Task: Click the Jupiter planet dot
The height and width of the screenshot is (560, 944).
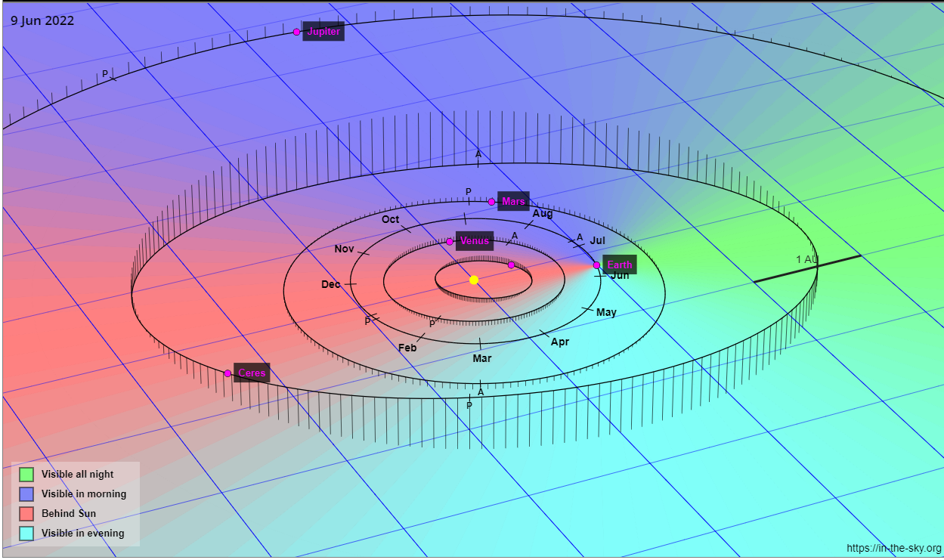Action: pyautogui.click(x=296, y=32)
